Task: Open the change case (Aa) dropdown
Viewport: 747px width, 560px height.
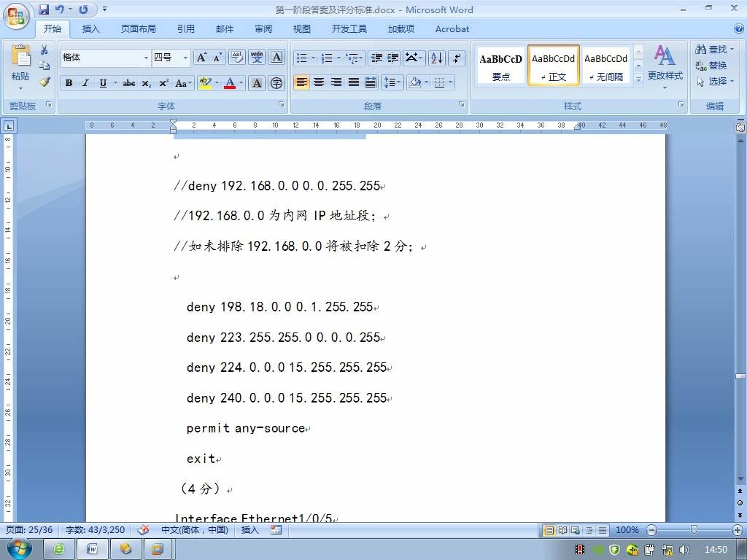Action: (183, 83)
